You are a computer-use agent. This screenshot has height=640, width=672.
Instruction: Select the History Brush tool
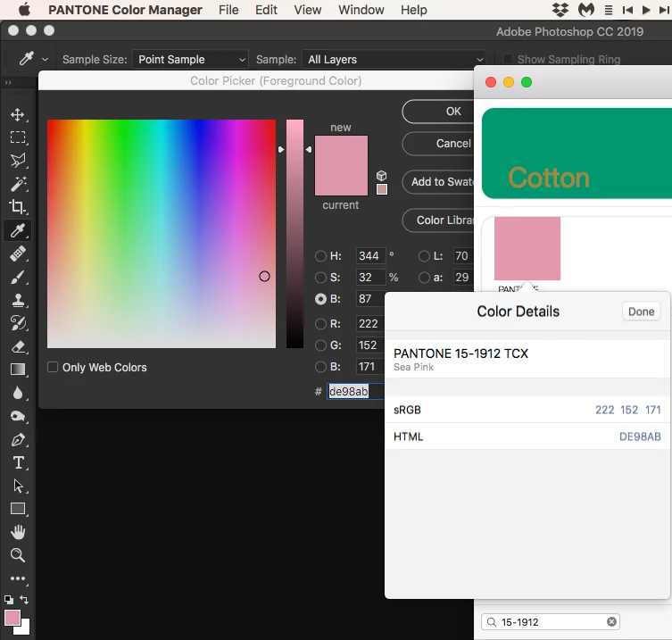coord(18,323)
